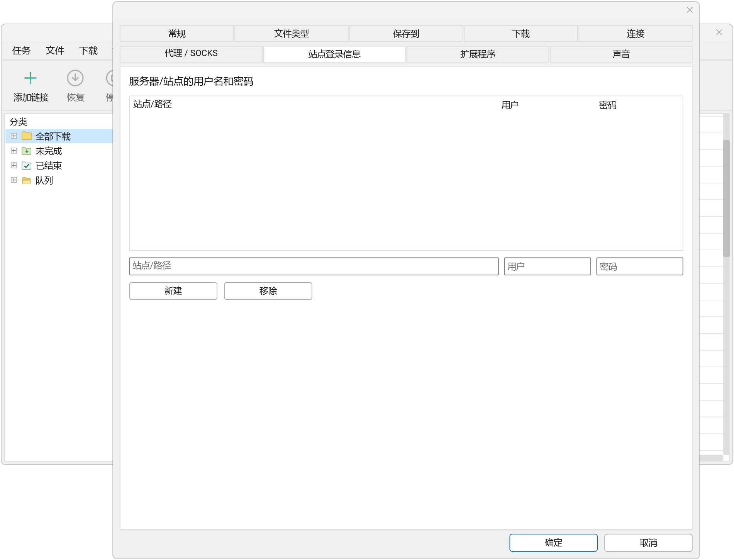This screenshot has height=560, width=734.
Task: Select the 未完成 category label
Action: pyautogui.click(x=49, y=151)
